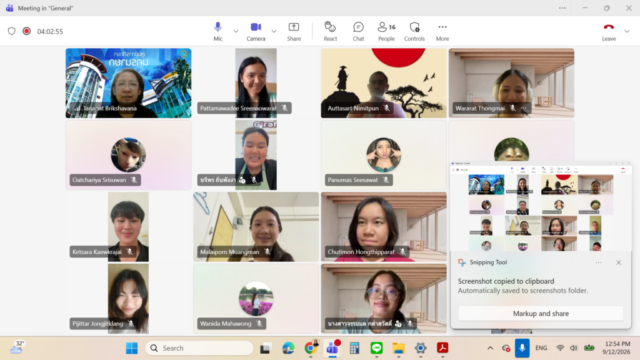The image size is (640, 360).
Task: Select Wanida Mahawong's avatar tile
Action: [256, 298]
